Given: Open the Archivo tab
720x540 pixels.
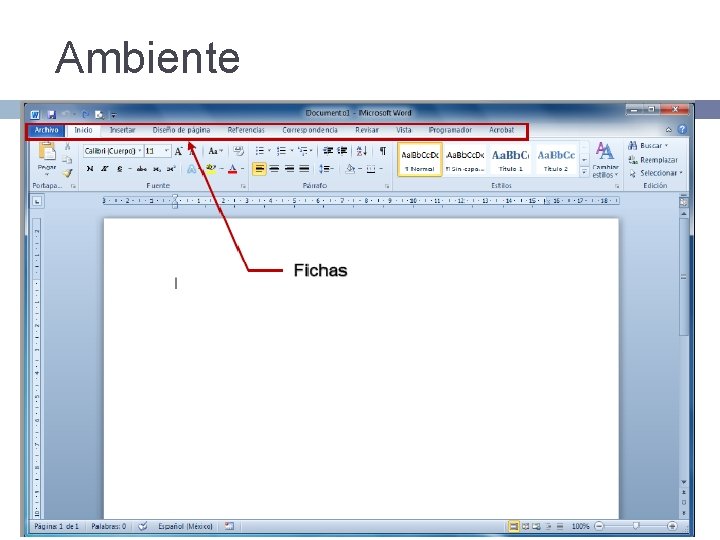Looking at the screenshot, I should [46, 130].
